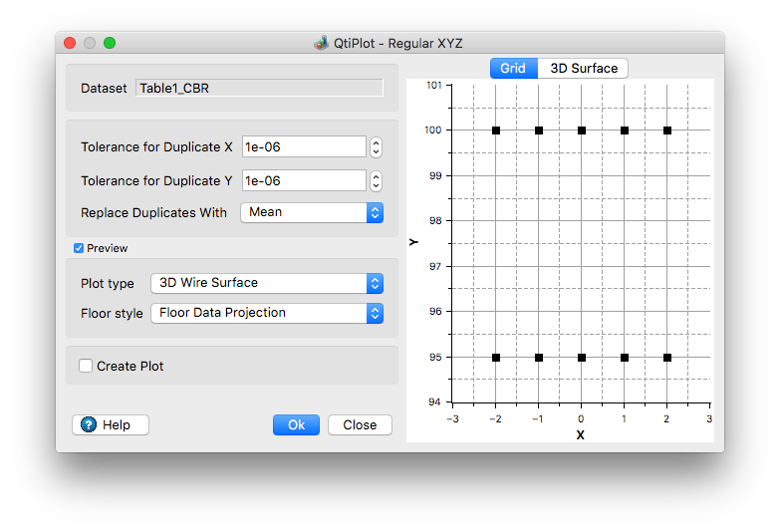Expand the Plot type dropdown
This screenshot has height=532, width=780.
[266, 283]
